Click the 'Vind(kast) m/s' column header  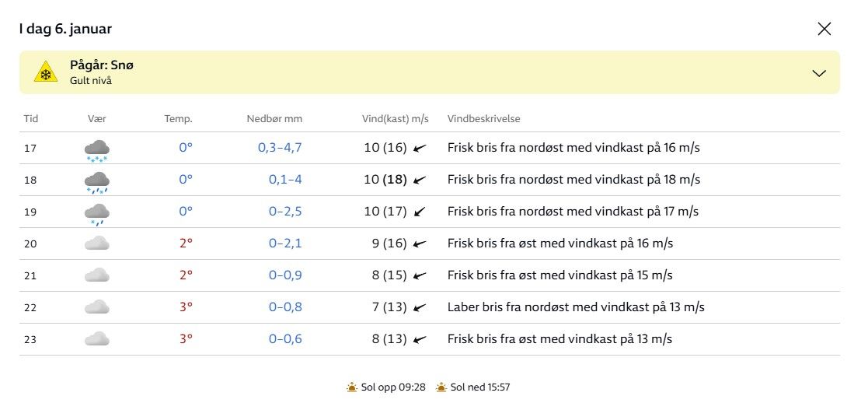(x=396, y=118)
